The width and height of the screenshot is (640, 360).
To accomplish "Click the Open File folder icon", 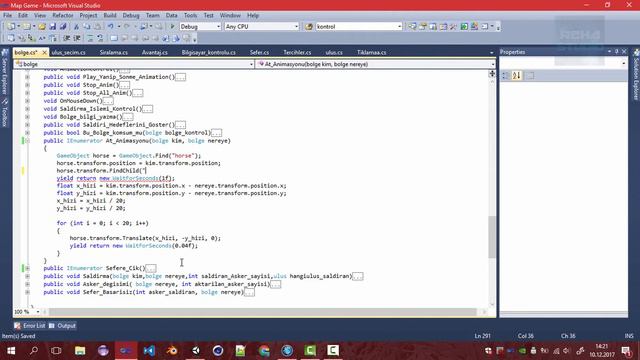I will point(42,27).
